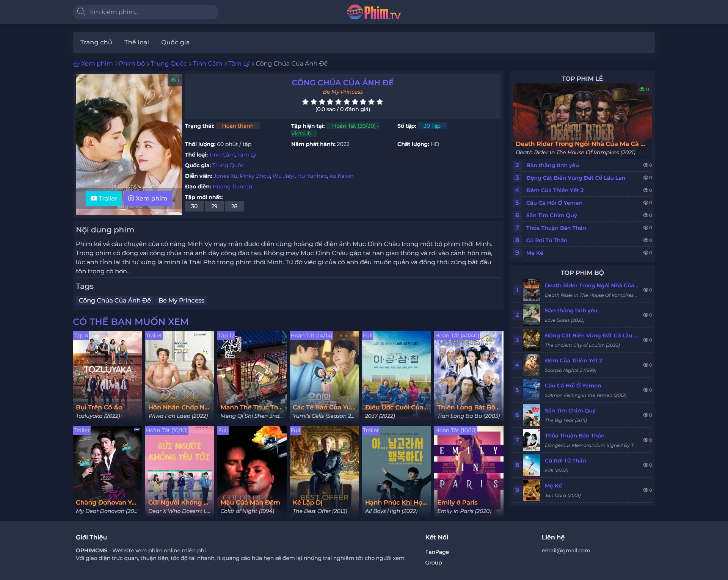Open the FanPage footer link
The image size is (728, 580).
(x=437, y=552)
